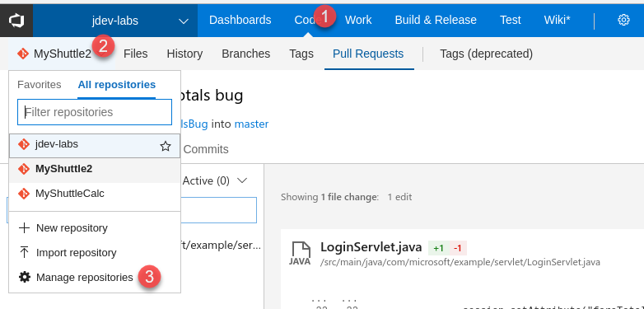Click the -1 removed lines badge
Image resolution: width=644 pixels, height=309 pixels.
click(x=458, y=248)
